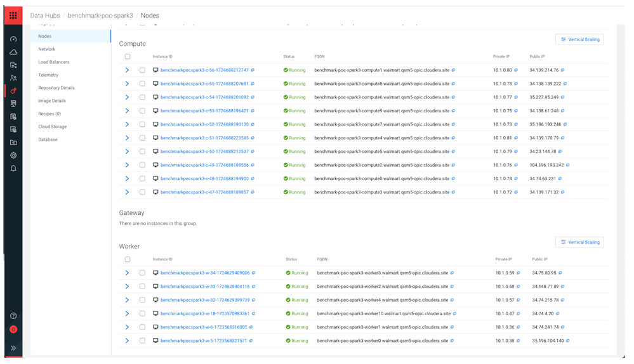The width and height of the screenshot is (634, 364).
Task: Open Cloud Storage in the side menu
Action: click(x=52, y=127)
